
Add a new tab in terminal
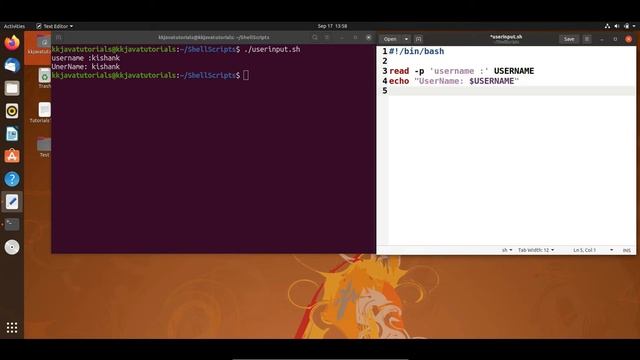[x=59, y=37]
